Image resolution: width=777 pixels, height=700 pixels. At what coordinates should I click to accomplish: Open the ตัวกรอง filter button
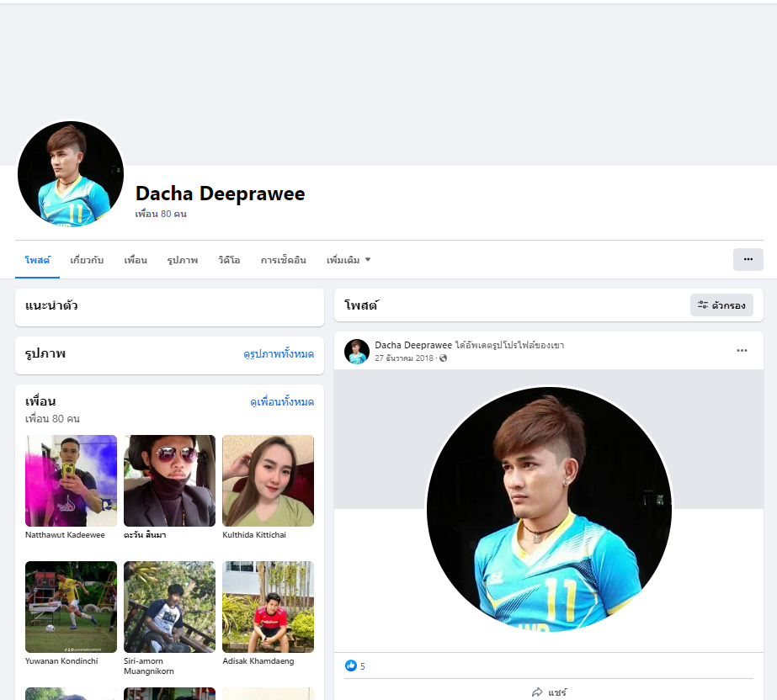click(721, 305)
